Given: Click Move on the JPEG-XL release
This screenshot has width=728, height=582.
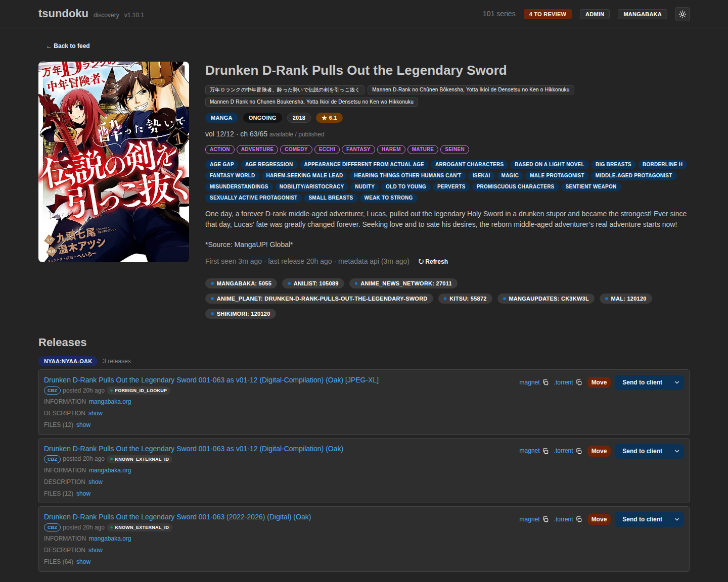Looking at the screenshot, I should pyautogui.click(x=599, y=382).
